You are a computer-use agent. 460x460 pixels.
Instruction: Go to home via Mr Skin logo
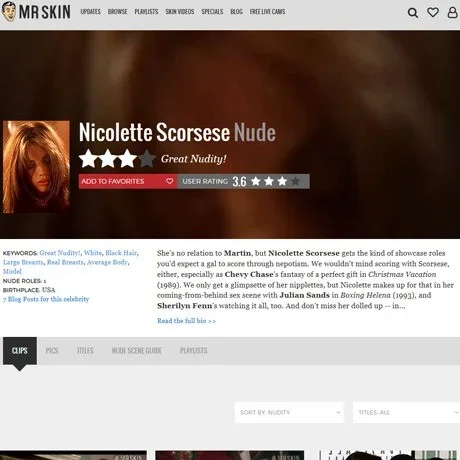36,12
